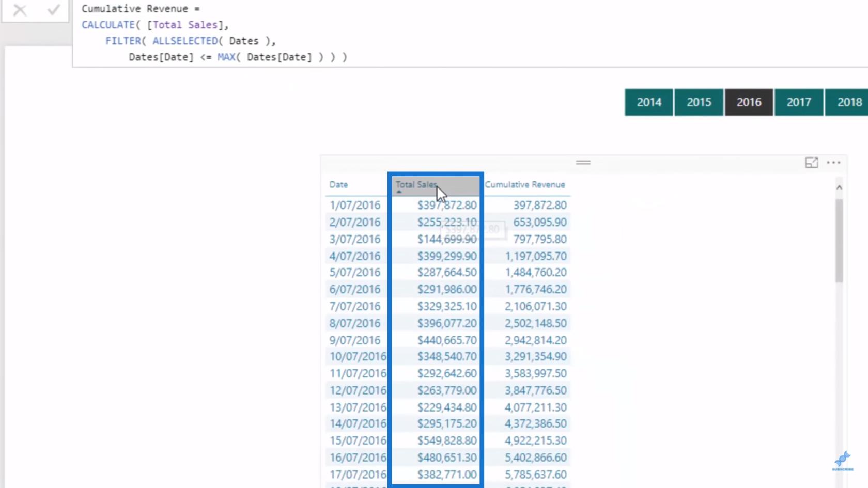
Task: Click Cumulative Revenue value 5,785,637.60
Action: (x=536, y=475)
